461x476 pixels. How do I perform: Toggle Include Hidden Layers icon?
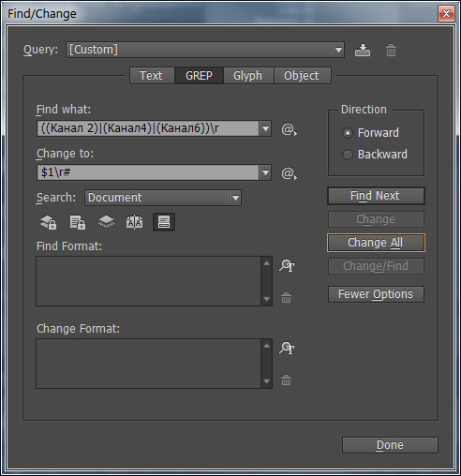pos(106,222)
